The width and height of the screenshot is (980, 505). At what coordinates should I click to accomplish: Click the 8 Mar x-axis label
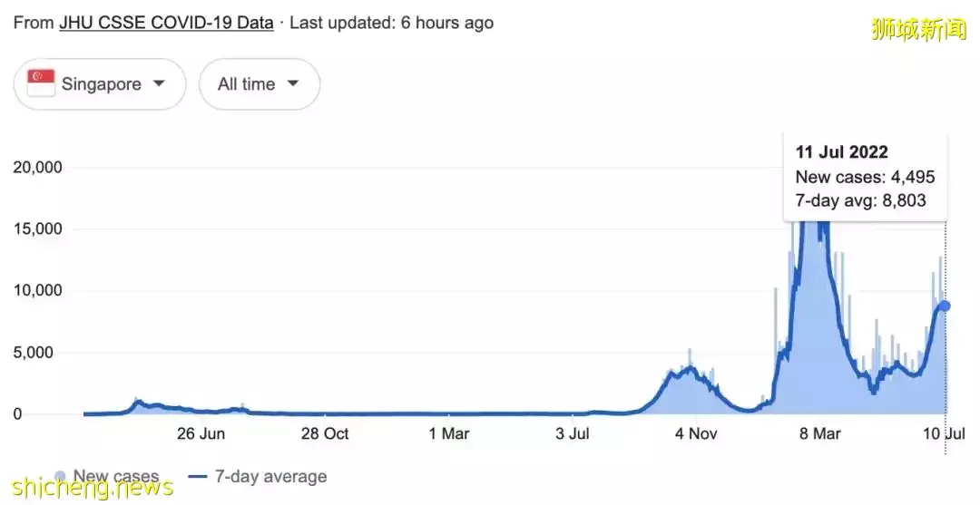819,433
